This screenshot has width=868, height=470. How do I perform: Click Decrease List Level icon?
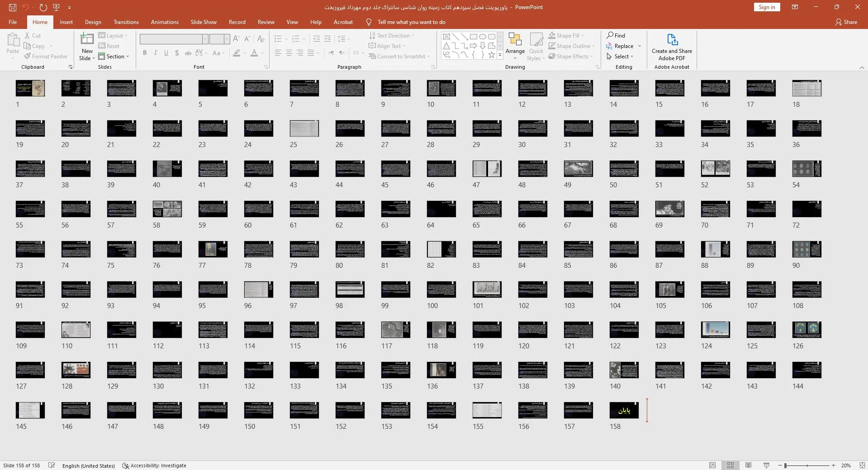click(317, 39)
